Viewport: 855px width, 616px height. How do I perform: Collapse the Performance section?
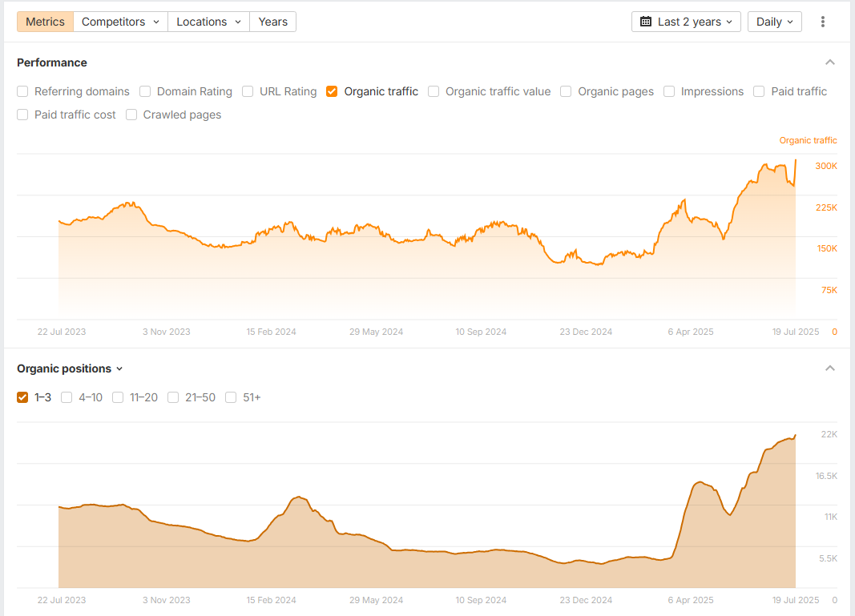point(830,62)
